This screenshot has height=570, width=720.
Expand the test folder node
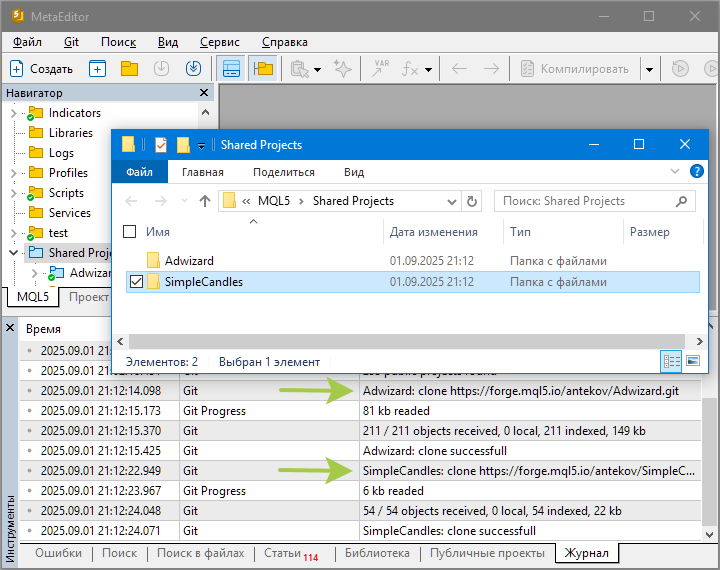[x=13, y=233]
